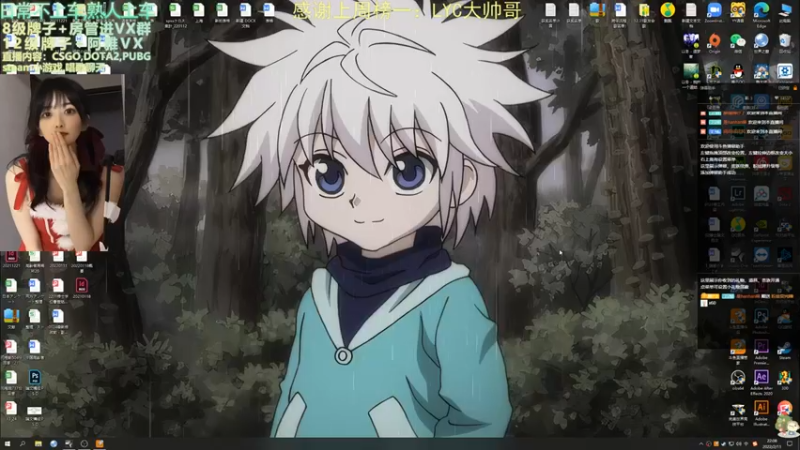
Task: Open the notification center icon
Action: pyautogui.click(x=790, y=444)
